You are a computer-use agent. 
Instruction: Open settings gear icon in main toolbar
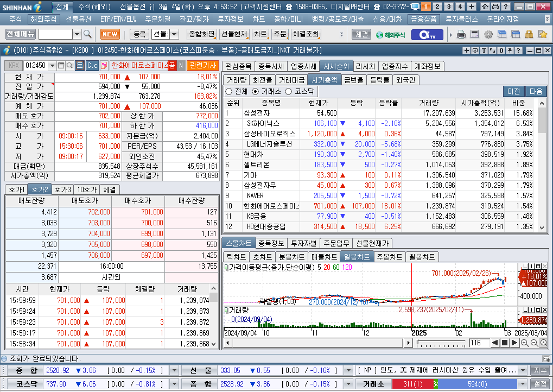(488, 34)
